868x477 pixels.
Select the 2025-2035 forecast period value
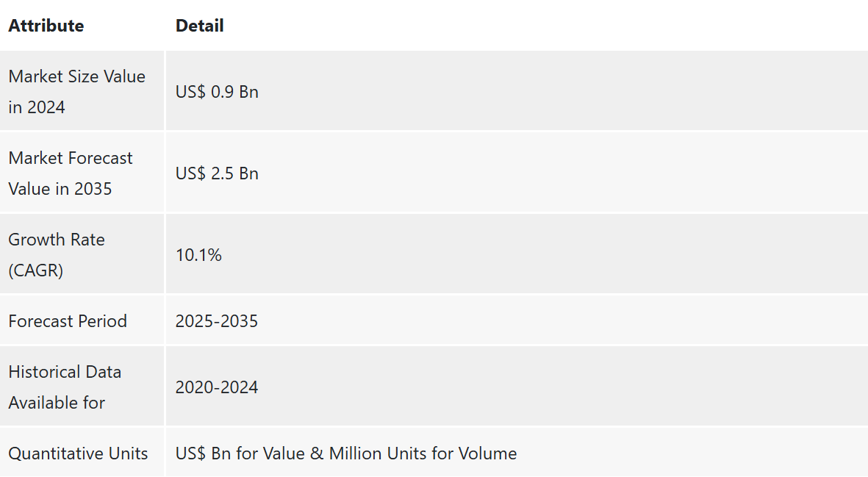(x=216, y=321)
